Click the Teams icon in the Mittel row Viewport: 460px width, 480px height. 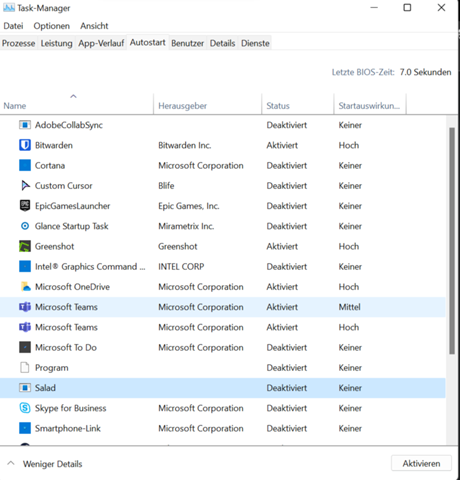coord(25,307)
